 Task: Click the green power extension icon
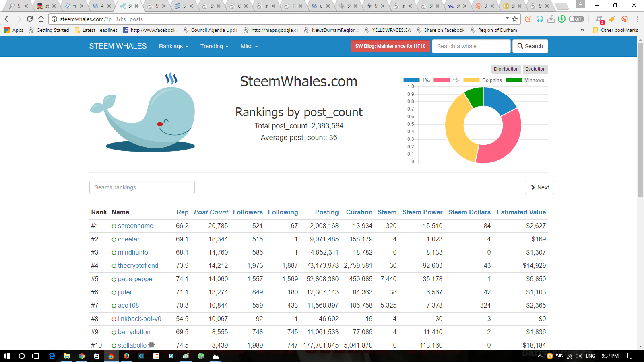(x=562, y=19)
